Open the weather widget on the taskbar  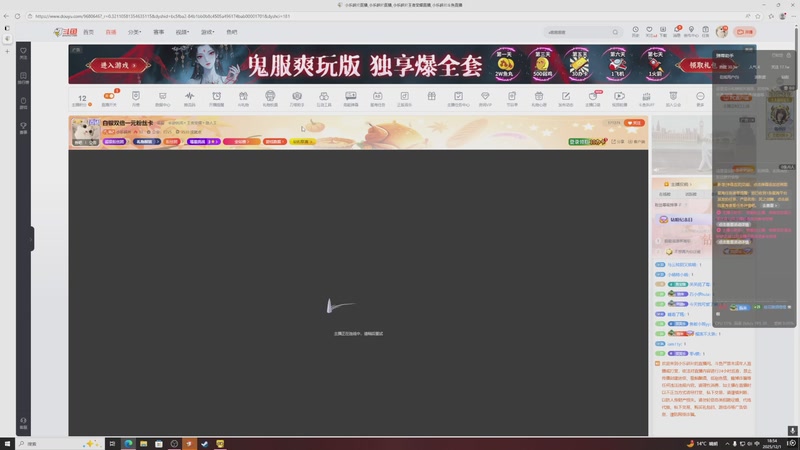[702, 443]
